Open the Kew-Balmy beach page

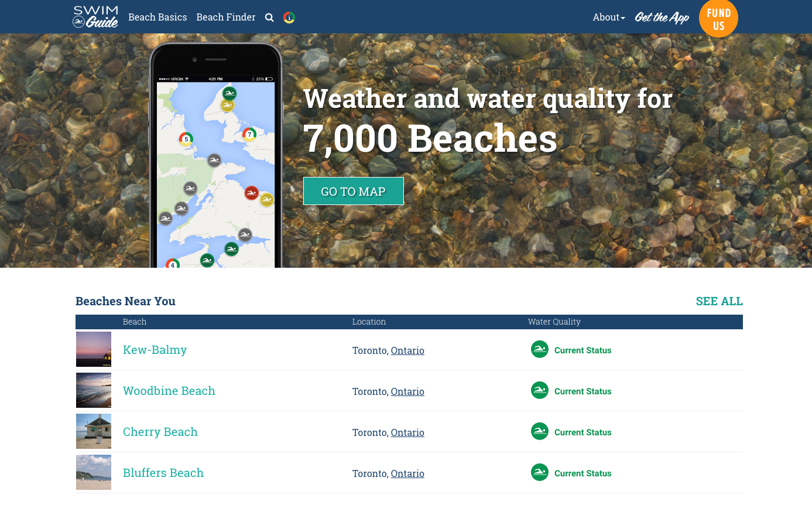click(x=155, y=349)
